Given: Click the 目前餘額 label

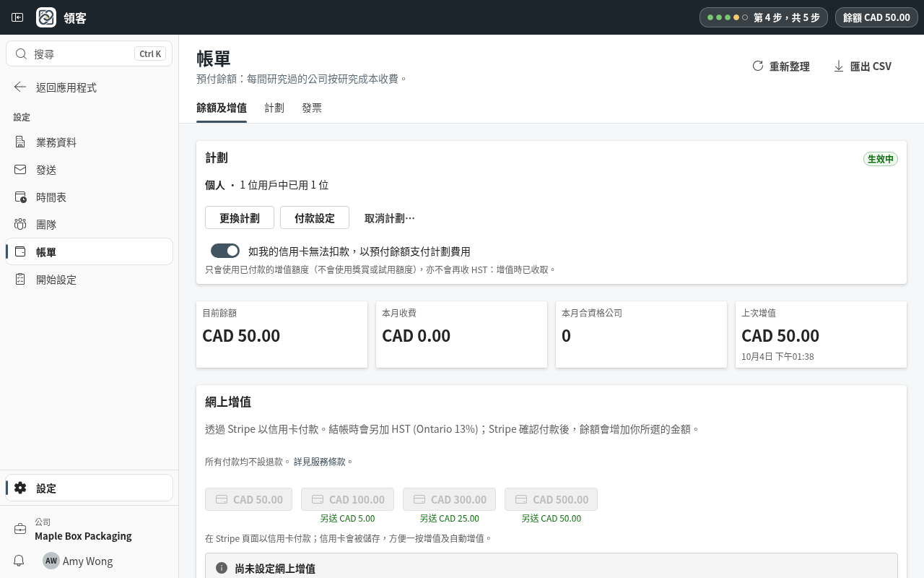Looking at the screenshot, I should click(219, 313).
